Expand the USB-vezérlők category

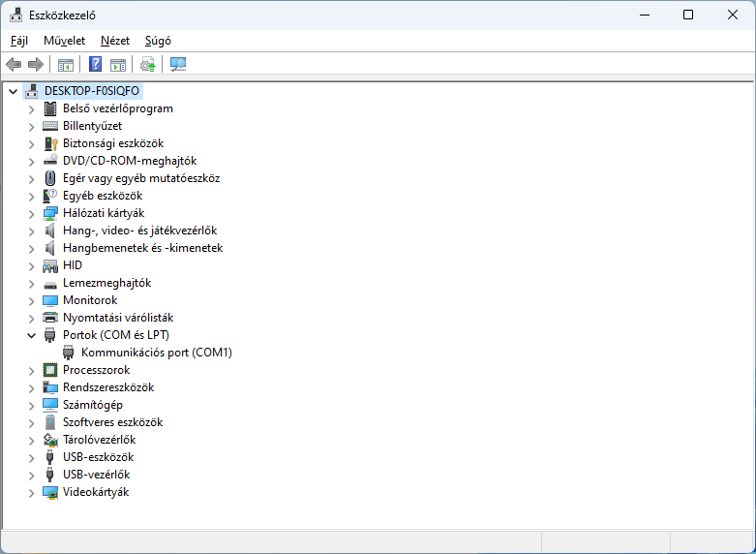point(31,475)
